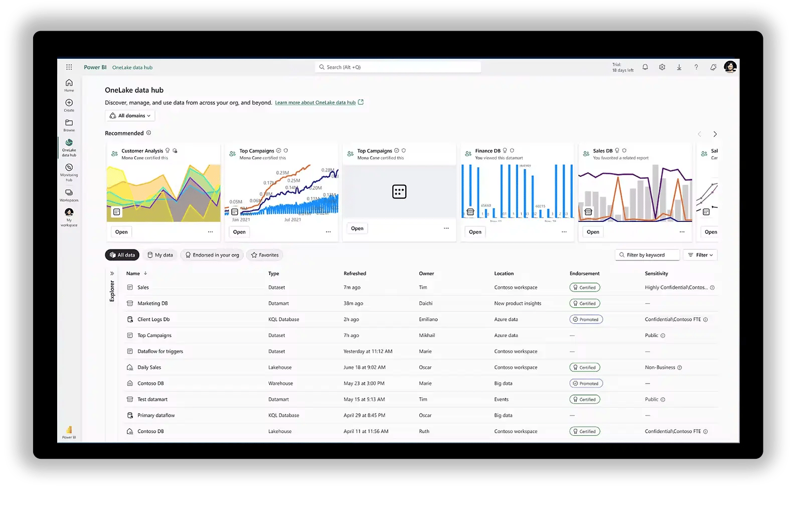Open more options on Finance DB card
Image resolution: width=812 pixels, height=514 pixels.
(564, 232)
